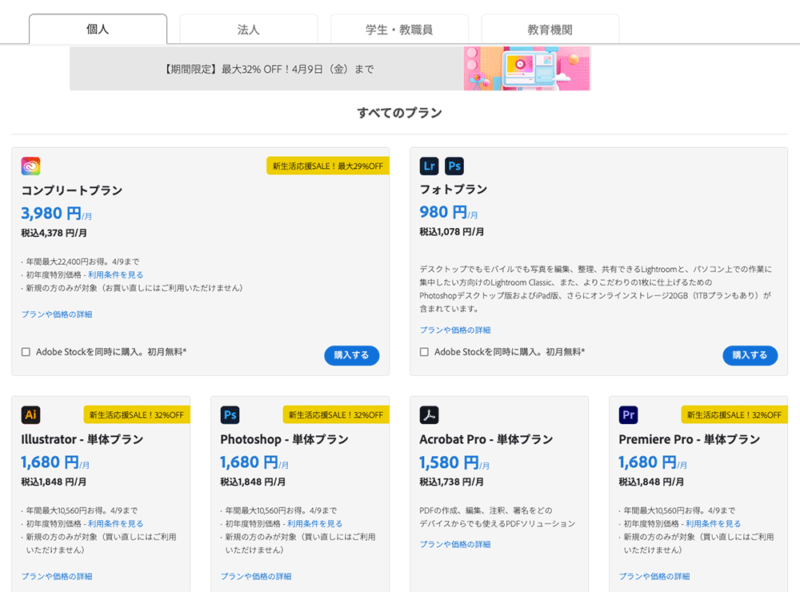Click 購入する button for フォトプラン
This screenshot has width=800, height=592.
click(x=750, y=355)
